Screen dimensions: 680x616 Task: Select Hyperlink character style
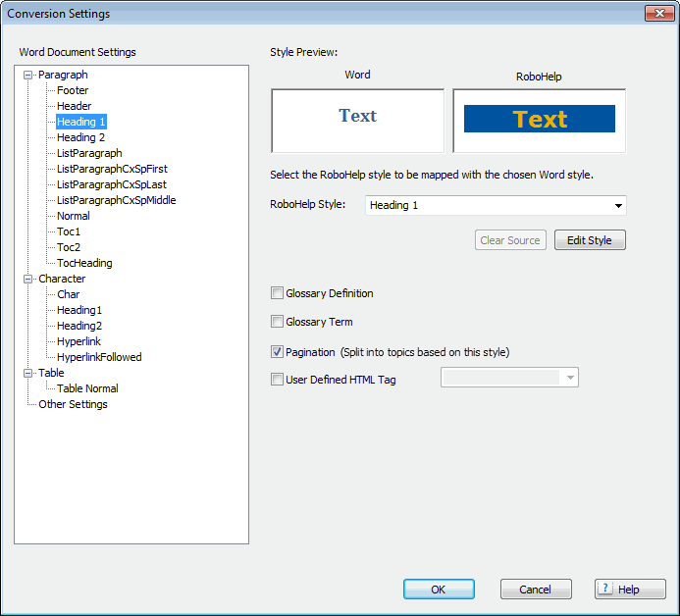coord(79,341)
